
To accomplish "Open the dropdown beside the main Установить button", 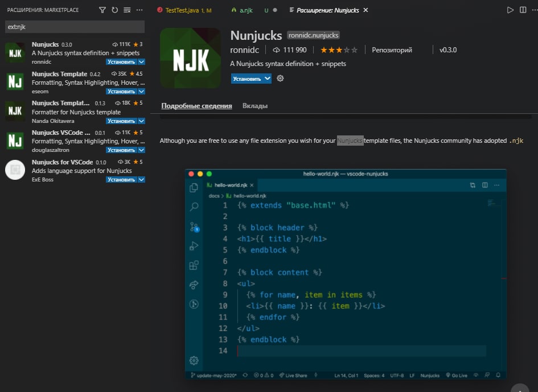I will coord(268,79).
